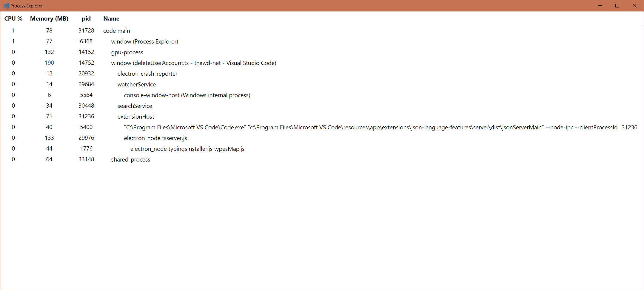Click the highlighted 190 memory value

[50, 63]
